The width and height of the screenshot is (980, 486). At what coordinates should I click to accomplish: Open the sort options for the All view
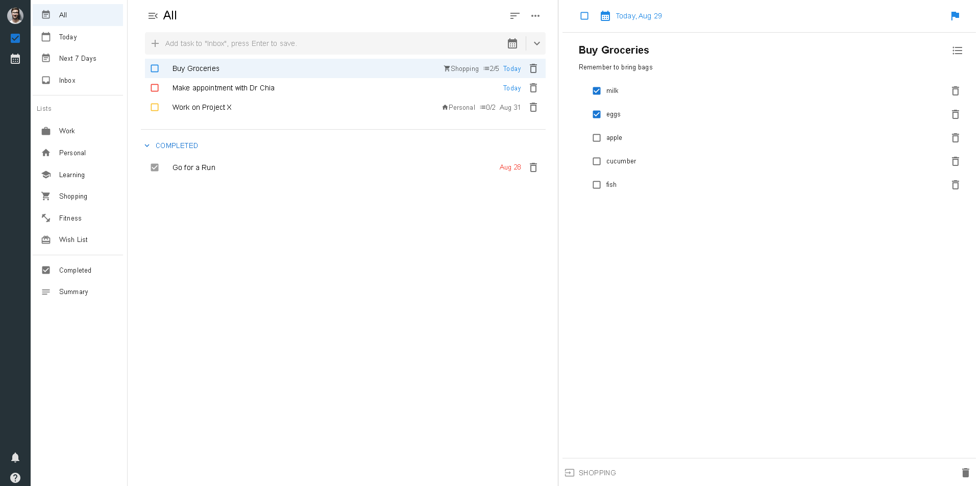click(x=514, y=16)
